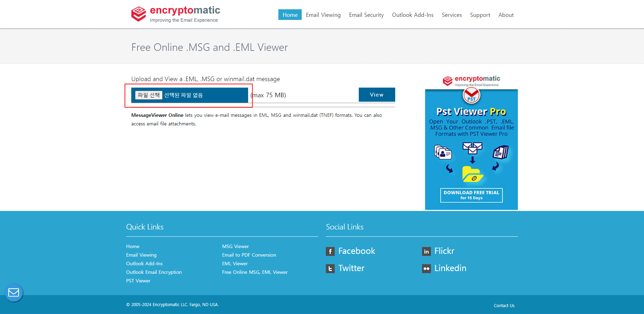The image size is (644, 314).
Task: Click the file chooser button
Action: 149,95
